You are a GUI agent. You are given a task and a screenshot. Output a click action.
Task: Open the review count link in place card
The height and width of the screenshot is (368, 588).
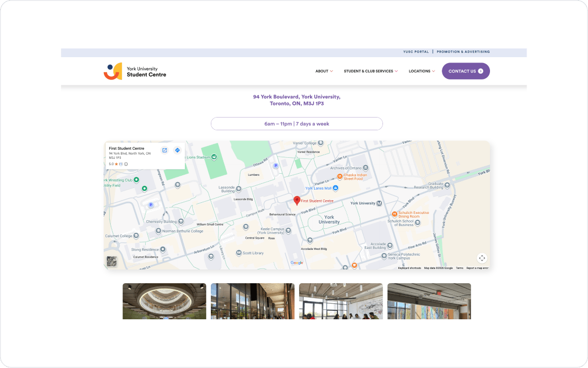(x=121, y=164)
